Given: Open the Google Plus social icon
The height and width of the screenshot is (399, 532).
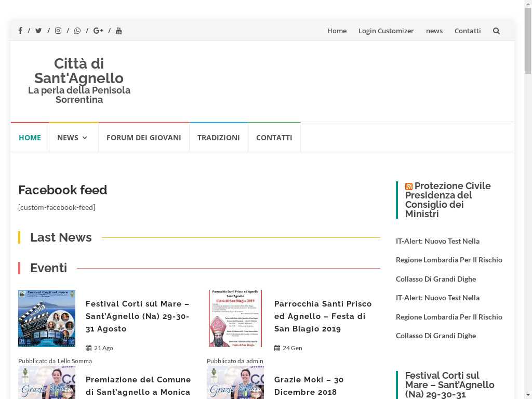Looking at the screenshot, I should click(x=98, y=31).
